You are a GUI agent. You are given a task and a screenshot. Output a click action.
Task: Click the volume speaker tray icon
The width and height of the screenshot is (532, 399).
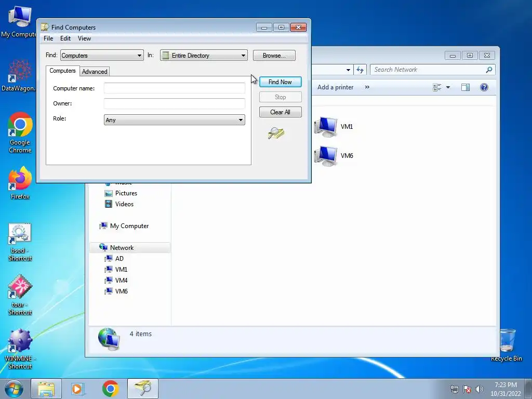pyautogui.click(x=479, y=389)
